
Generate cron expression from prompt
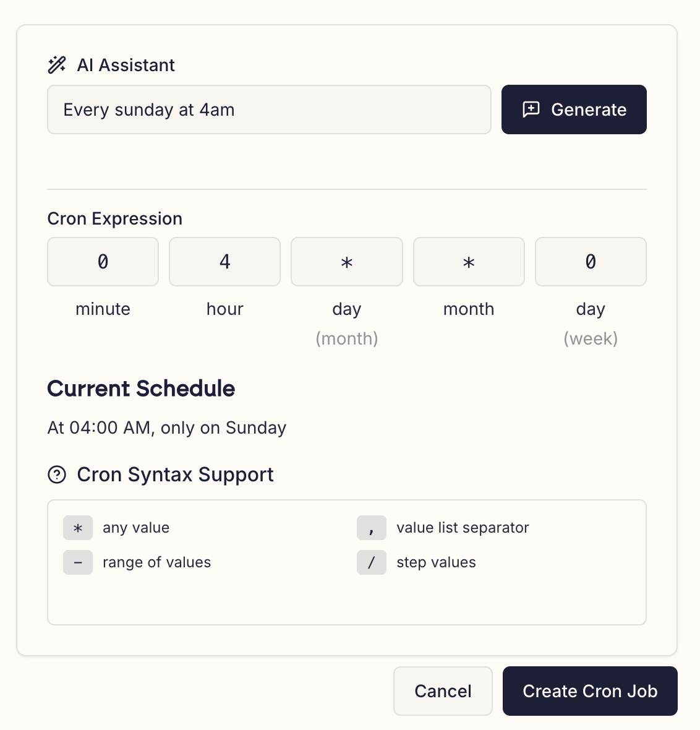pos(574,109)
